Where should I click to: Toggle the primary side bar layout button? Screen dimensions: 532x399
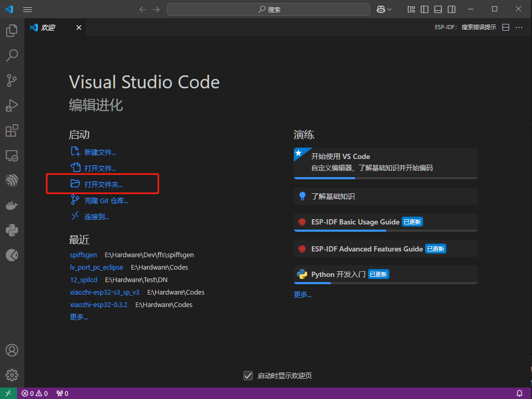(425, 9)
